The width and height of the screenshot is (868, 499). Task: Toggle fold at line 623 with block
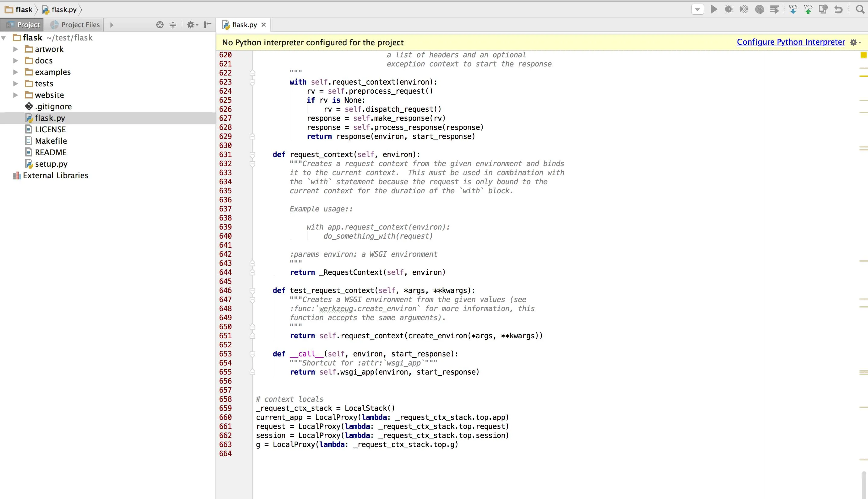tap(252, 82)
